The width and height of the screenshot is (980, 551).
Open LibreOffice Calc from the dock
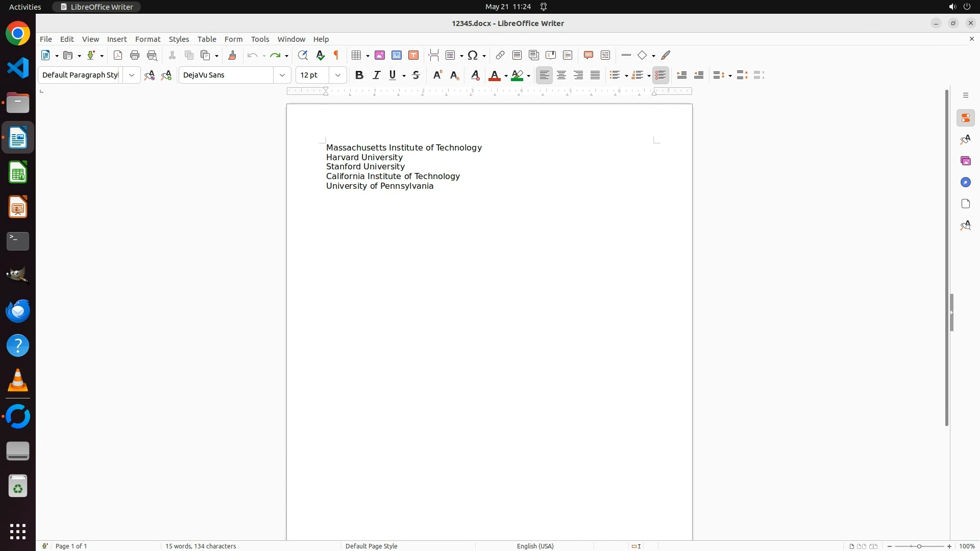coord(18,172)
